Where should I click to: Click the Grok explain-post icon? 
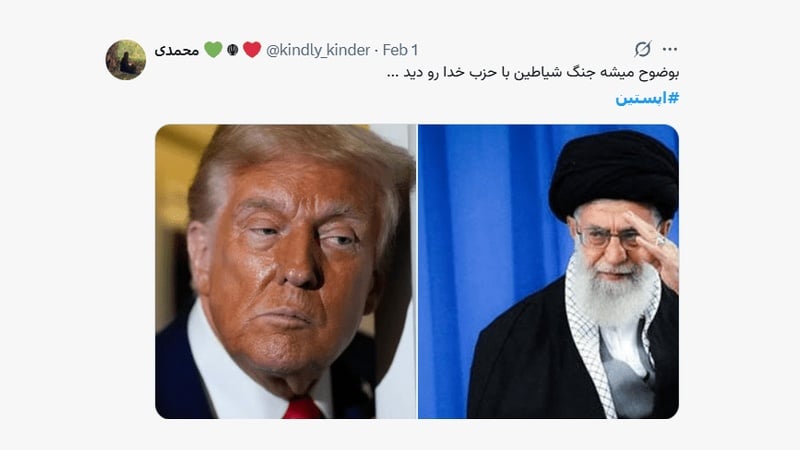pos(642,49)
